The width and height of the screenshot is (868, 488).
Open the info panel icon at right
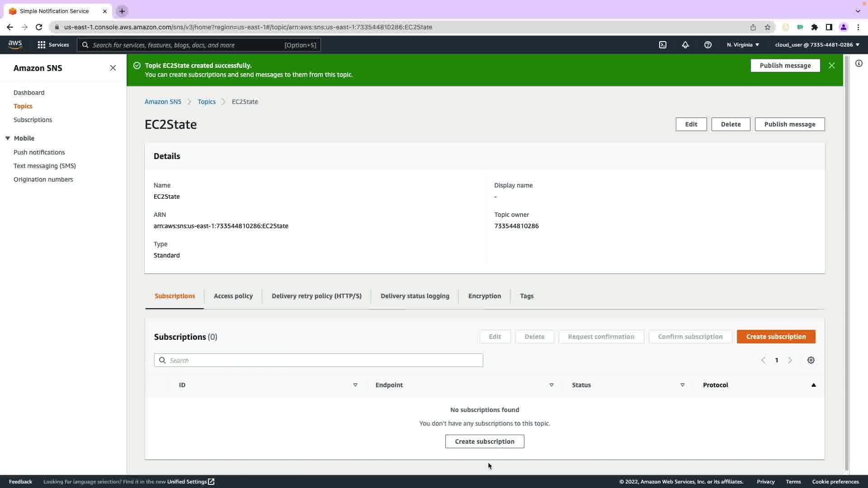pyautogui.click(x=859, y=63)
